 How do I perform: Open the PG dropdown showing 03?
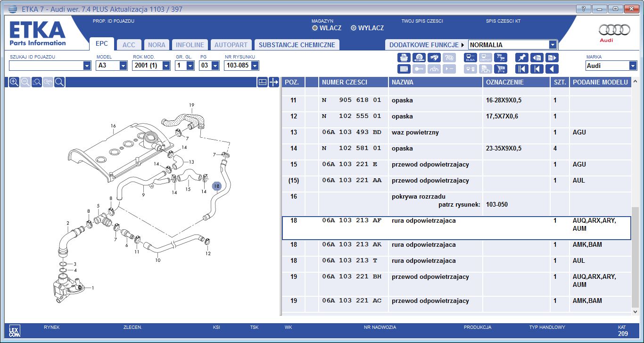[215, 66]
